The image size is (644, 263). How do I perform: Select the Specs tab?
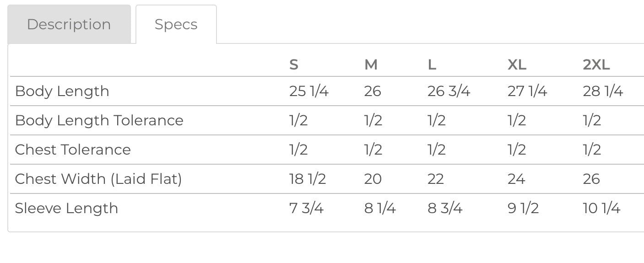coord(176,24)
